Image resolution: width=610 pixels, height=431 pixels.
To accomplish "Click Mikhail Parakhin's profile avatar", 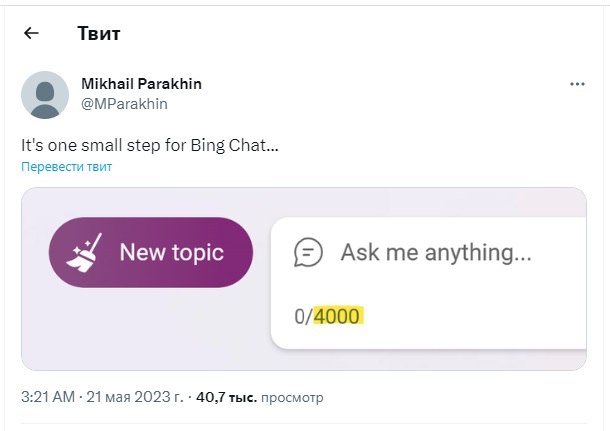I will point(45,95).
